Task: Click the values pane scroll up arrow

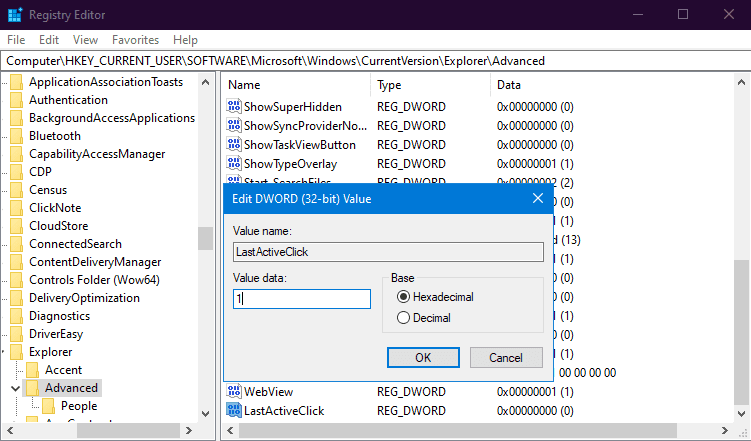Action: (741, 82)
